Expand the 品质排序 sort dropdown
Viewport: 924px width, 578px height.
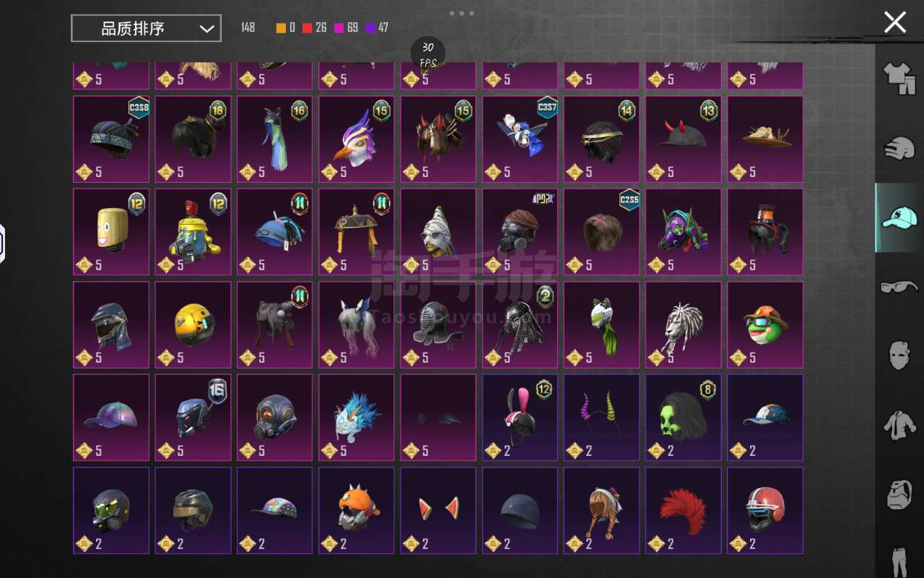[146, 29]
